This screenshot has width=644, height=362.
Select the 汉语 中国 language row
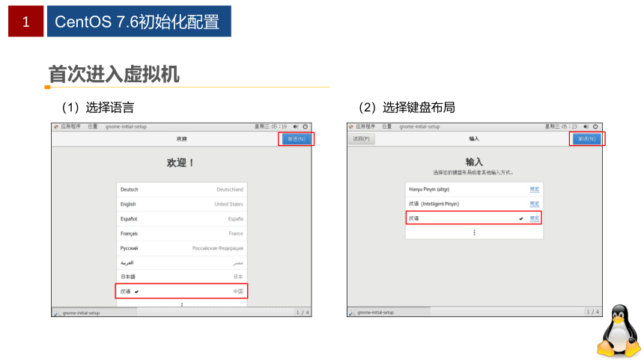(x=182, y=292)
